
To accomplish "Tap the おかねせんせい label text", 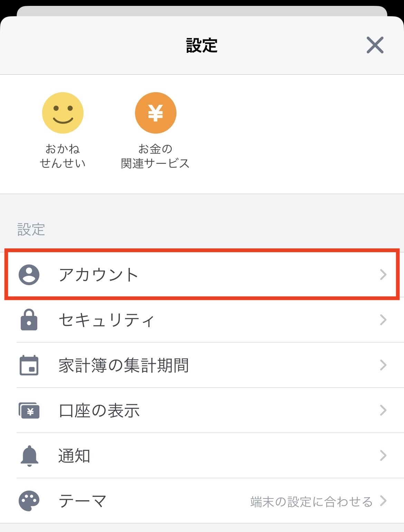I will click(x=62, y=156).
